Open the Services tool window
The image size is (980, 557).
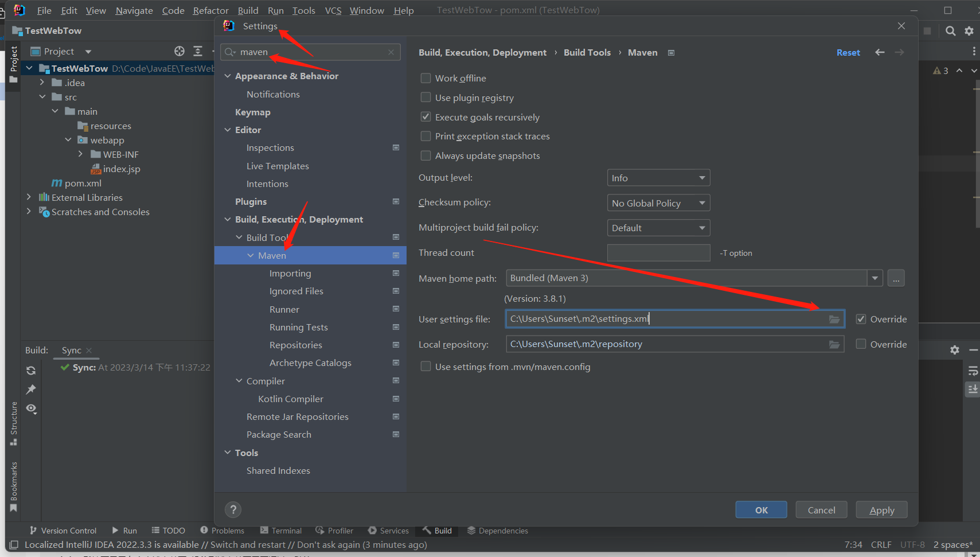(x=388, y=531)
